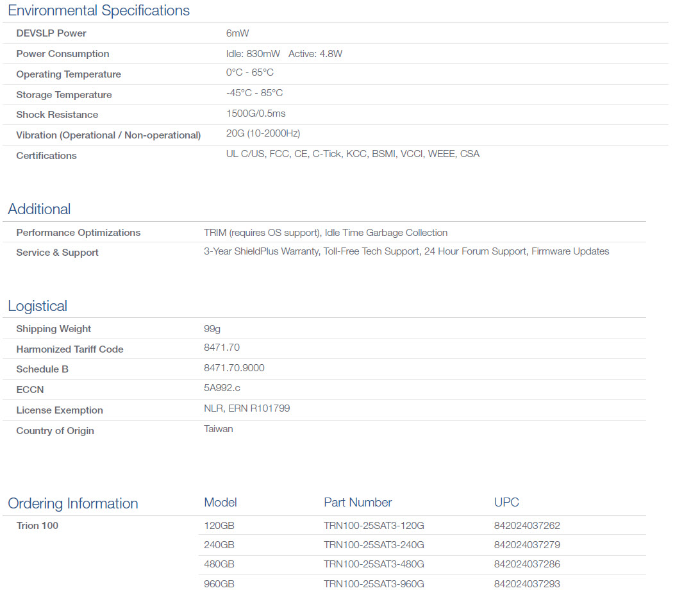Click the DEVSLP Power row label

tap(51, 33)
